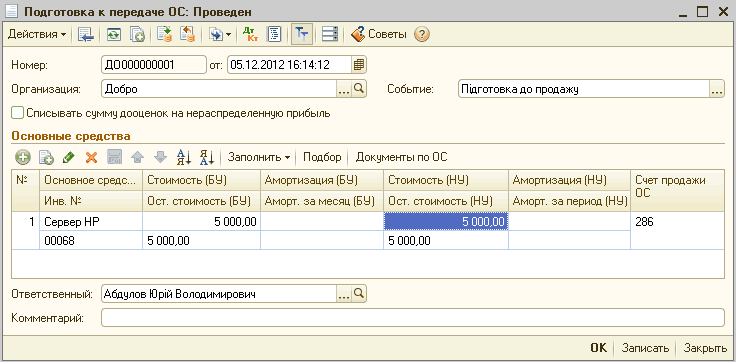The image size is (736, 362).
Task: Open the document movements report icon
Action: [274, 35]
